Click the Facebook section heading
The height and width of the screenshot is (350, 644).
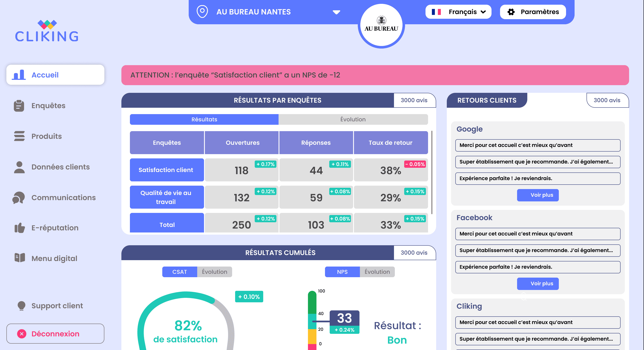pyautogui.click(x=474, y=218)
